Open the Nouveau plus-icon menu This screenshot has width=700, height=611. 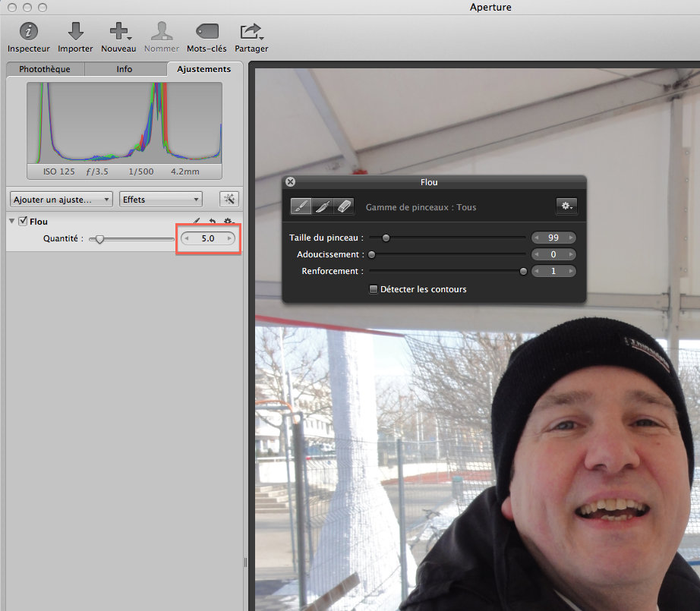[x=118, y=32]
